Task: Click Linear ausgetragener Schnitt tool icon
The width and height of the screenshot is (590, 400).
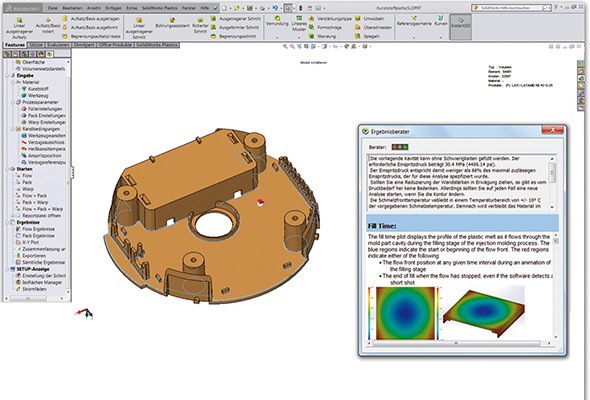Action: [x=139, y=20]
